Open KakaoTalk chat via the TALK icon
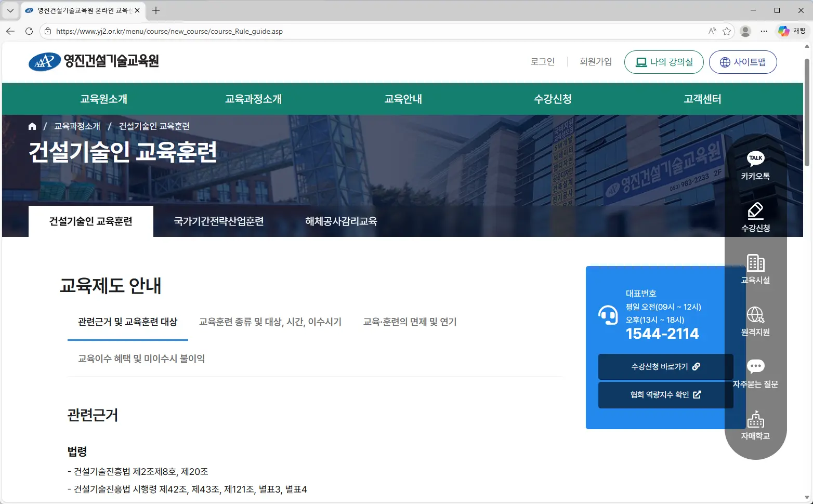Image resolution: width=813 pixels, height=504 pixels. (x=755, y=165)
